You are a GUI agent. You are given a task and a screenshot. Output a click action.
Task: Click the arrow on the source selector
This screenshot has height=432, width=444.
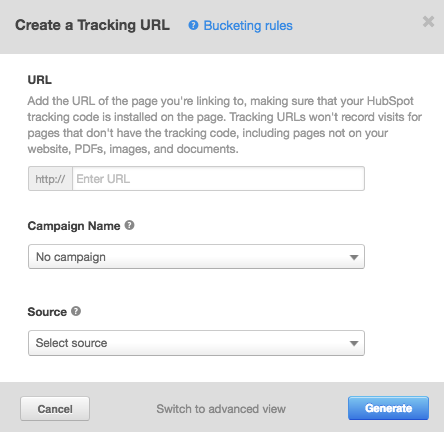(354, 343)
